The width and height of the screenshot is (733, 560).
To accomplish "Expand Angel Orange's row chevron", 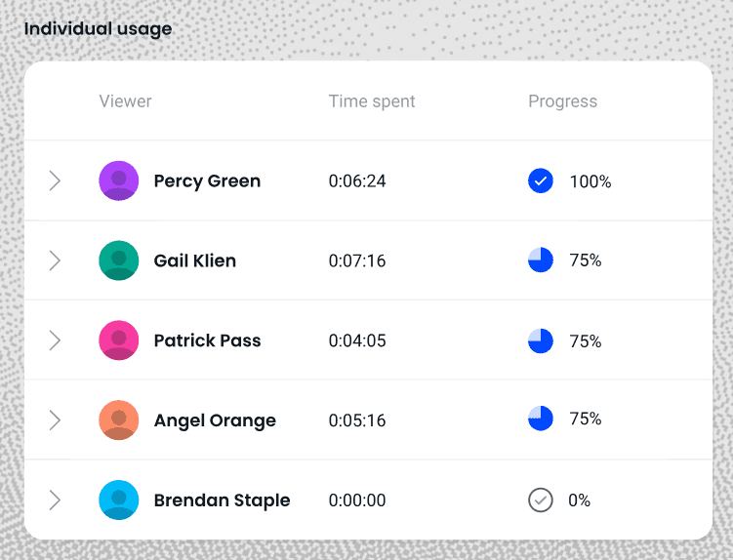I will [x=55, y=420].
